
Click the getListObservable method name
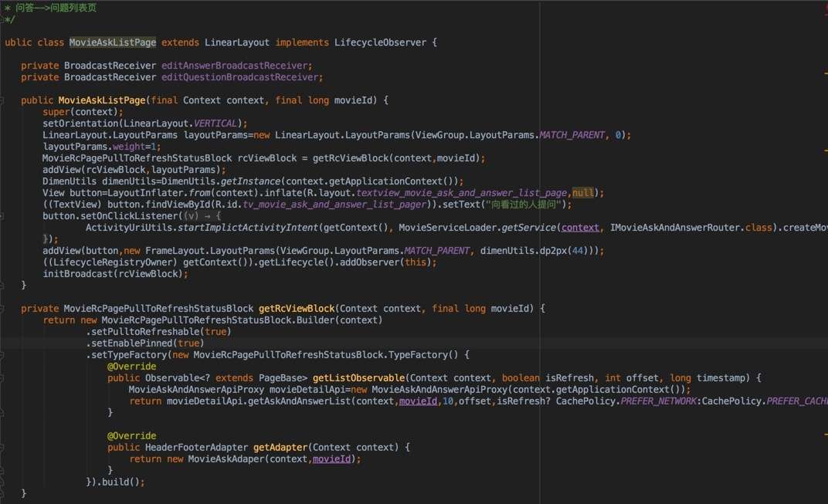[358, 378]
